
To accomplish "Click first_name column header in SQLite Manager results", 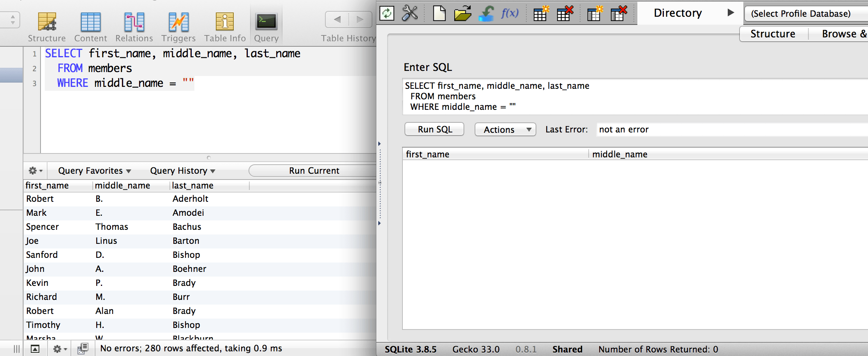I will [496, 154].
